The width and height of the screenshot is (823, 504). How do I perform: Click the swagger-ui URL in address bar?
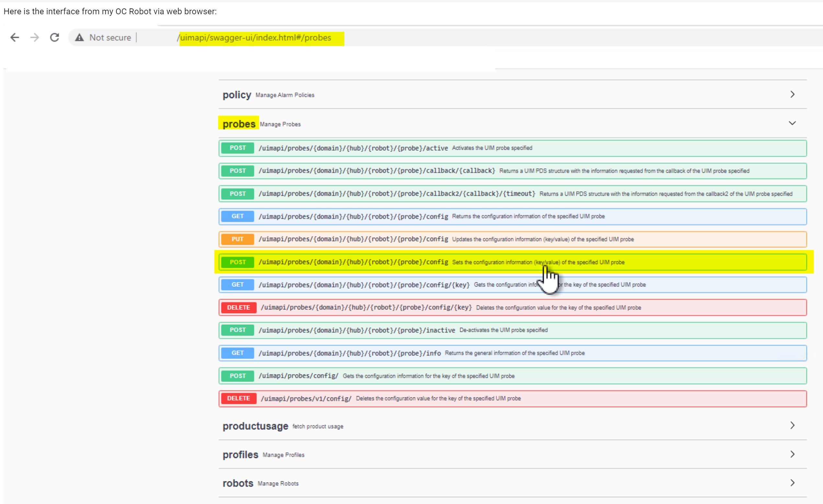pos(256,38)
